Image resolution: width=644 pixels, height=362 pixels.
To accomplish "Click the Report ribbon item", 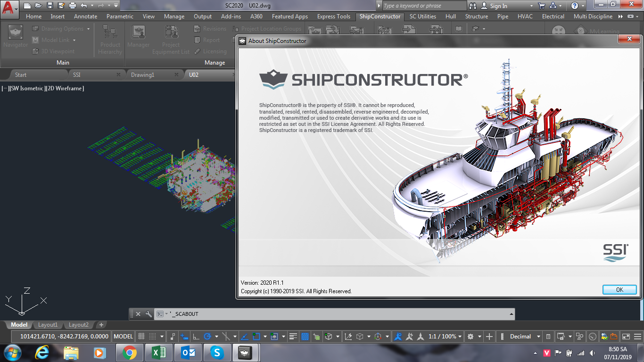I will (x=207, y=40).
